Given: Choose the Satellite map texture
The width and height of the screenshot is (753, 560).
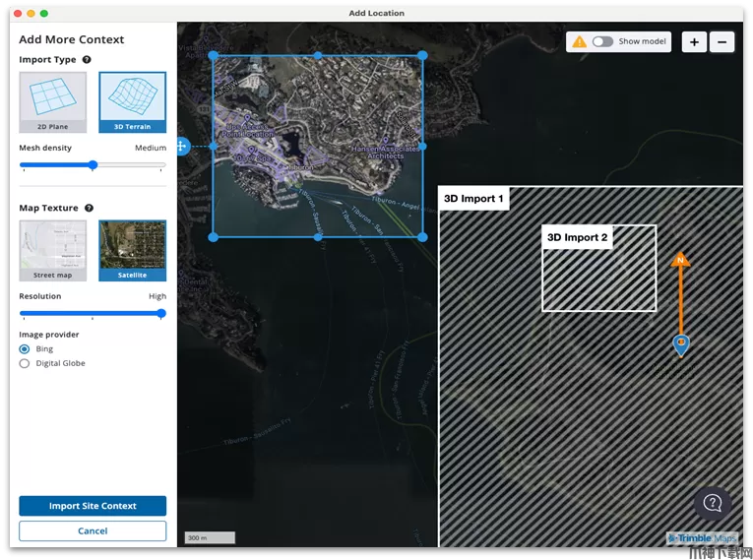Looking at the screenshot, I should 132,250.
